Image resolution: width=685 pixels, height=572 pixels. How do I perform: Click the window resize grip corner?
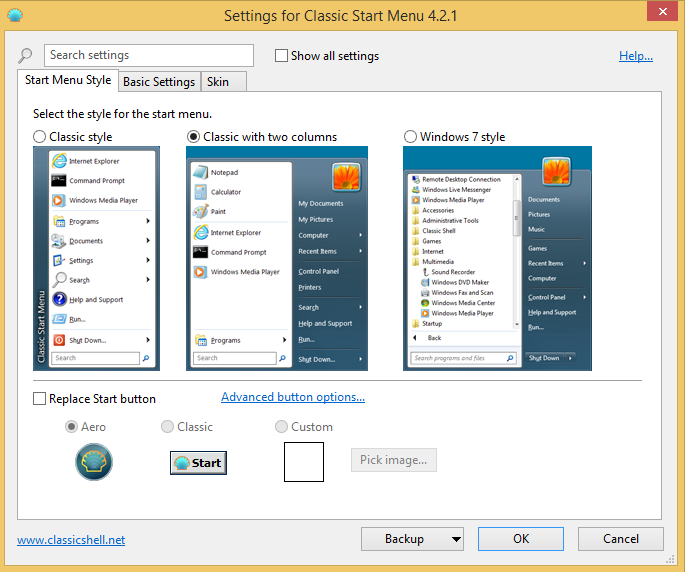(x=670, y=560)
